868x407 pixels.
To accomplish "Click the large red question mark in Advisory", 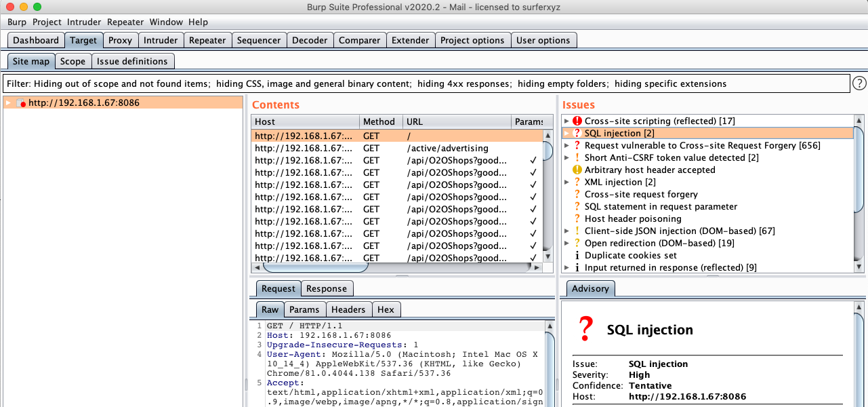I will (x=586, y=330).
